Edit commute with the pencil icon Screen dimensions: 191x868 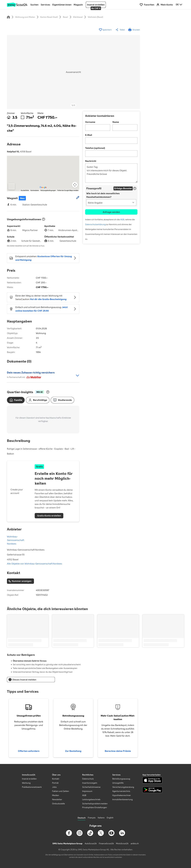click(x=78, y=198)
